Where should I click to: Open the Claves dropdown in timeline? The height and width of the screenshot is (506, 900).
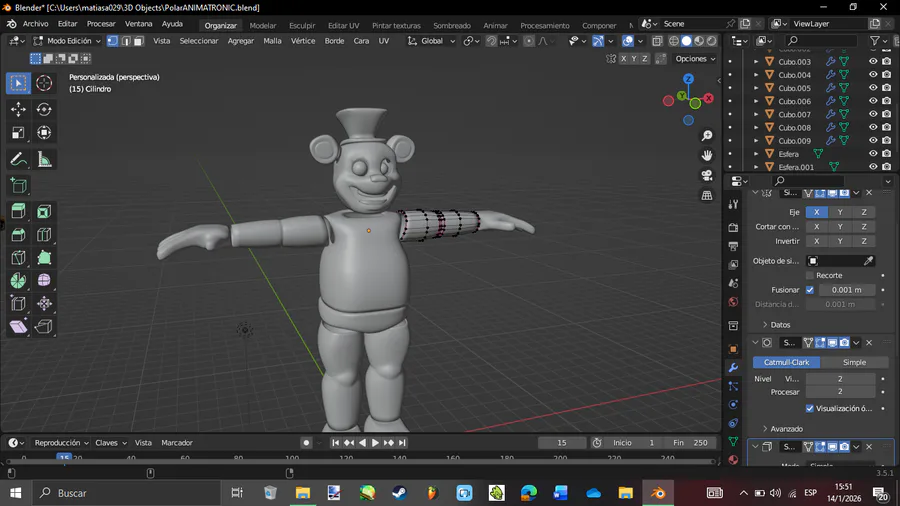coord(111,443)
